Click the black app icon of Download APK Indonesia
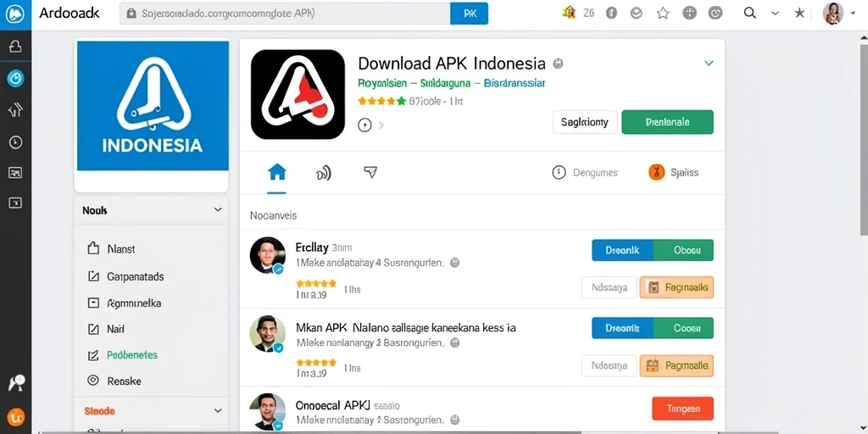The width and height of the screenshot is (868, 434). [298, 94]
